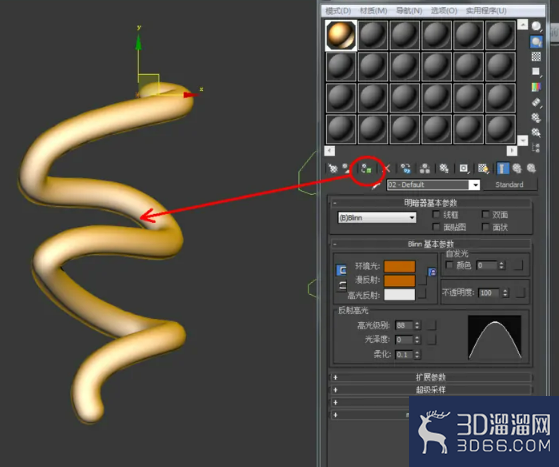Click the green Y axis gizmo arrow
This screenshot has width=559, height=467.
coord(138,43)
